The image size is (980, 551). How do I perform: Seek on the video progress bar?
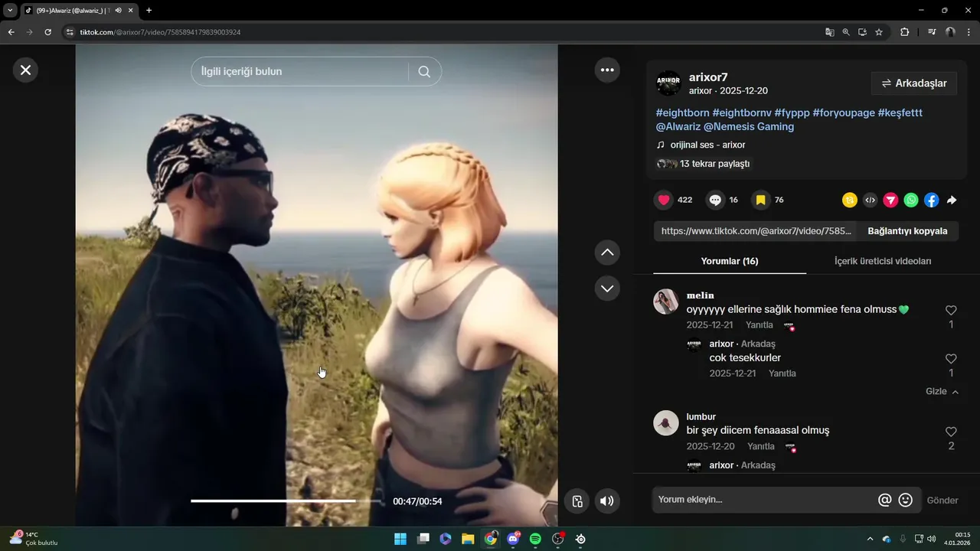coord(286,500)
